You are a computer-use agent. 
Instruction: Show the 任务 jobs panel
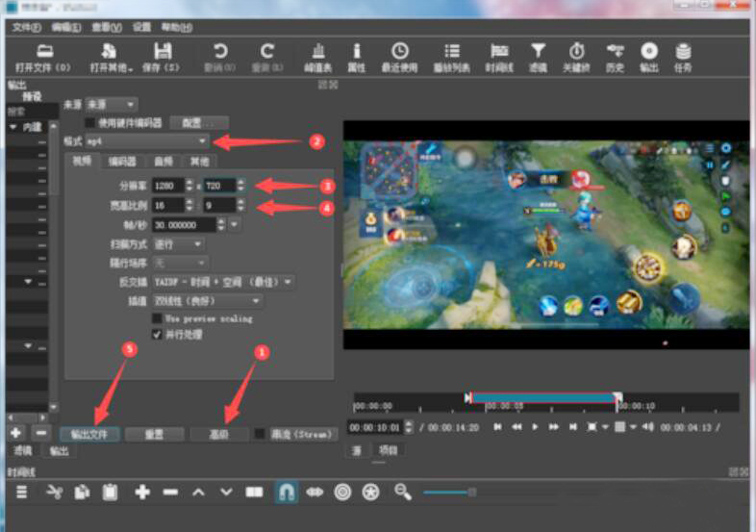[x=683, y=58]
